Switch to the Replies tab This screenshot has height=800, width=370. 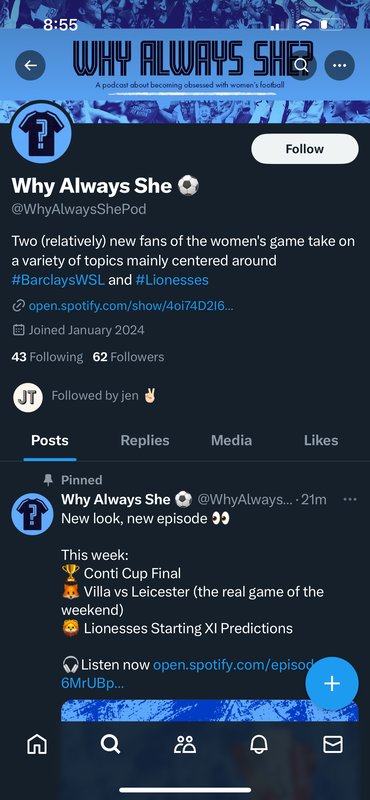click(145, 440)
